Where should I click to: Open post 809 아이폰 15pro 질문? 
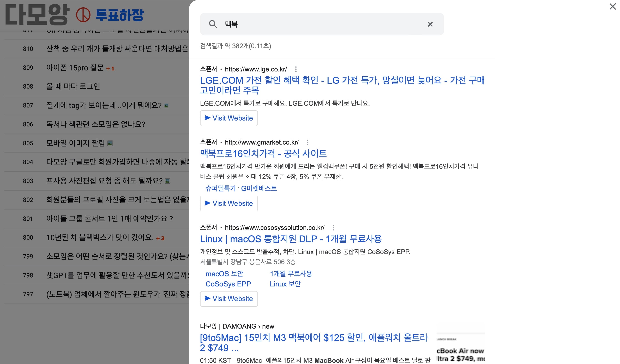pyautogui.click(x=75, y=68)
